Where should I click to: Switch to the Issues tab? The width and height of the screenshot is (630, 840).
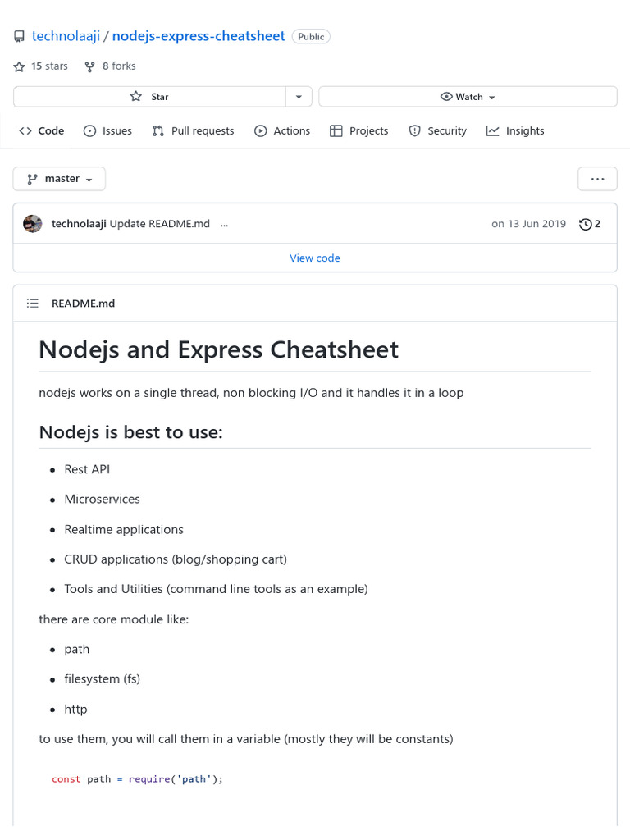pyautogui.click(x=107, y=131)
